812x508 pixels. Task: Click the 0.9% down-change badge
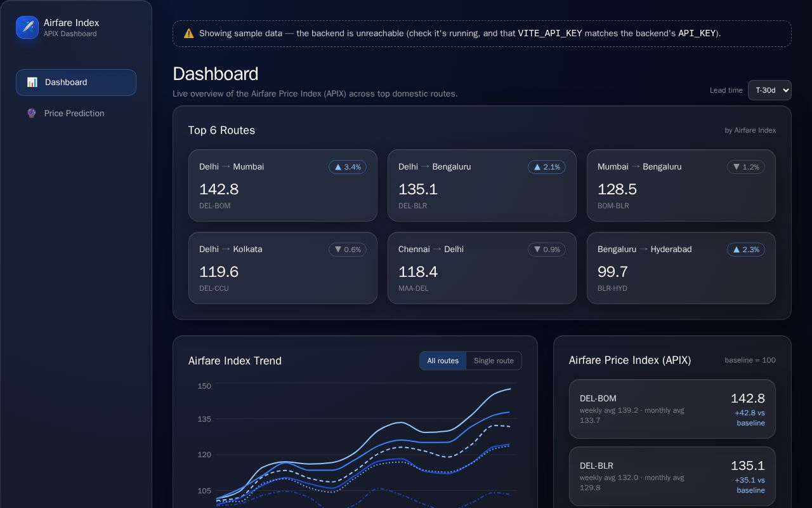click(547, 250)
